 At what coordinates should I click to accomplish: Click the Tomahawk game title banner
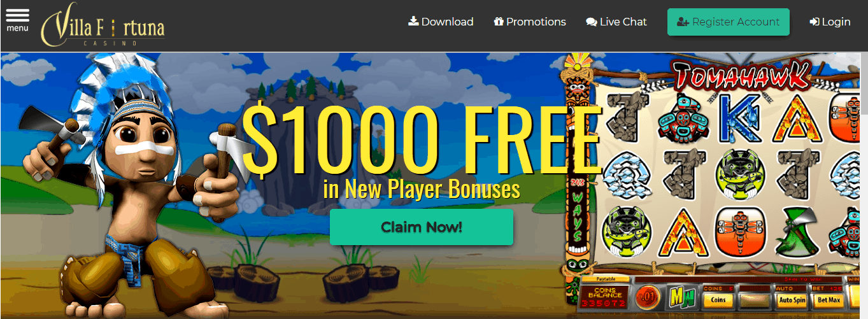click(741, 75)
